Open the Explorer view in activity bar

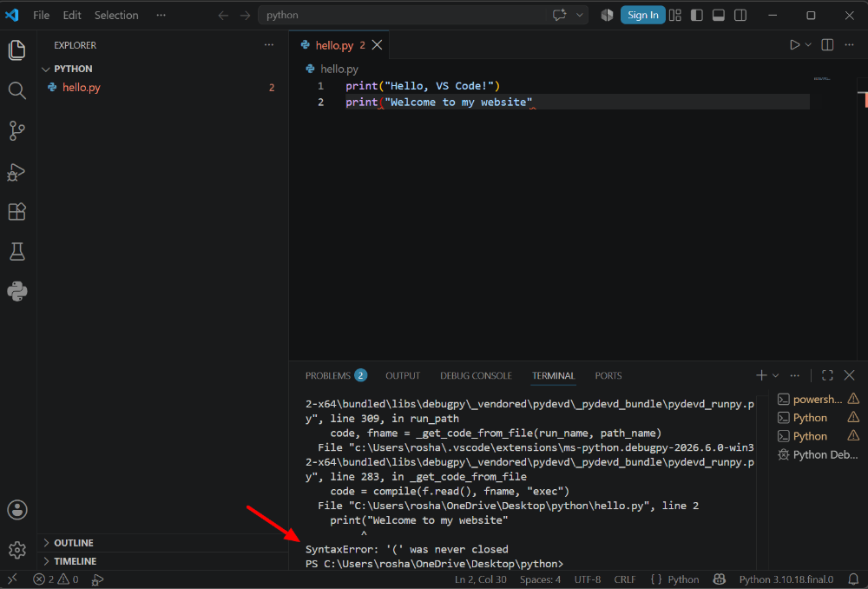pyautogui.click(x=17, y=50)
